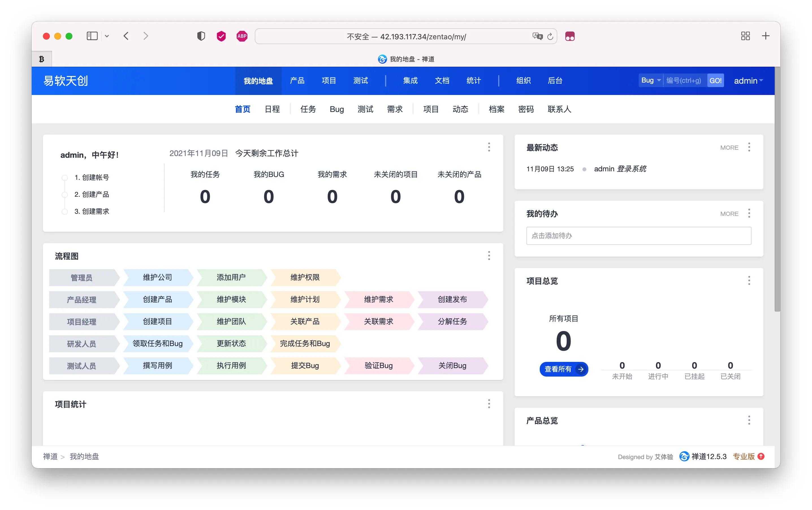This screenshot has width=812, height=510.
Task: Open a new tab with plus icon
Action: click(766, 36)
